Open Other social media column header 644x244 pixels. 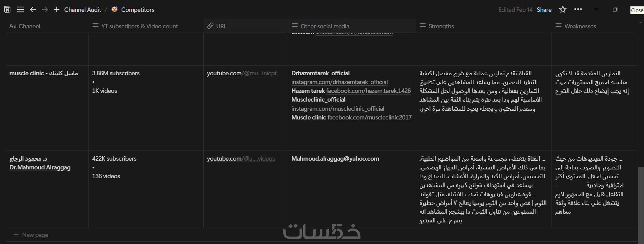(352, 26)
